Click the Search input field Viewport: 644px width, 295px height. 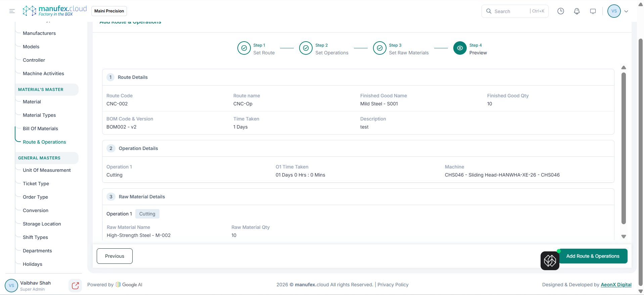[x=510, y=11]
